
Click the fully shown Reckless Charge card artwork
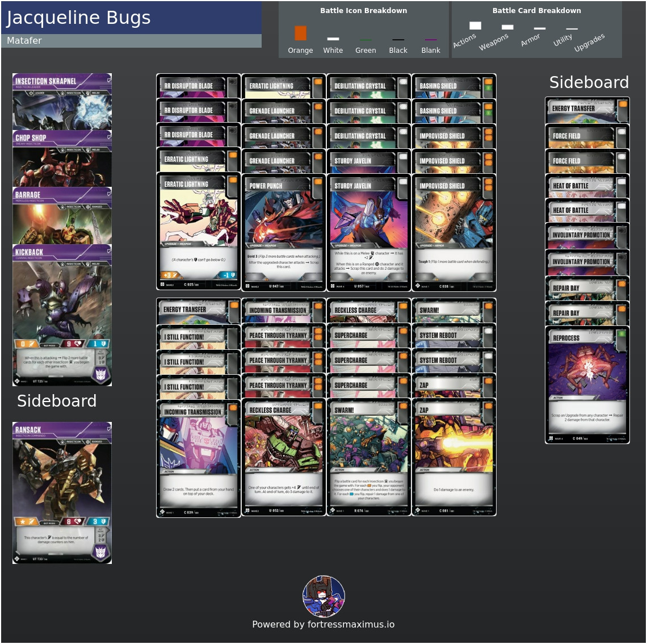click(283, 444)
